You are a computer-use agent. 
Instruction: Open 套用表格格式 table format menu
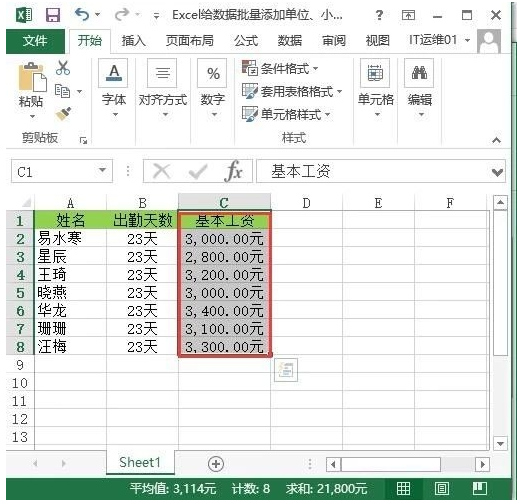point(292,91)
